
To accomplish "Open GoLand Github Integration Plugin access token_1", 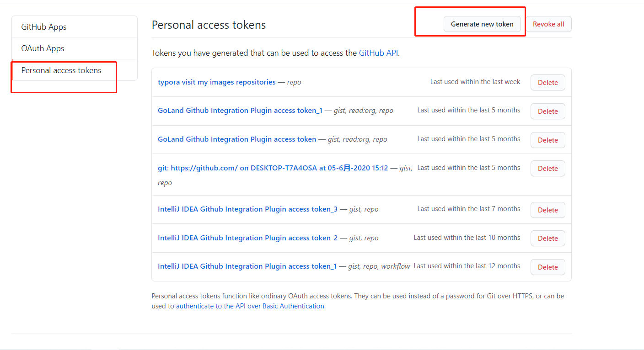I will [x=240, y=110].
